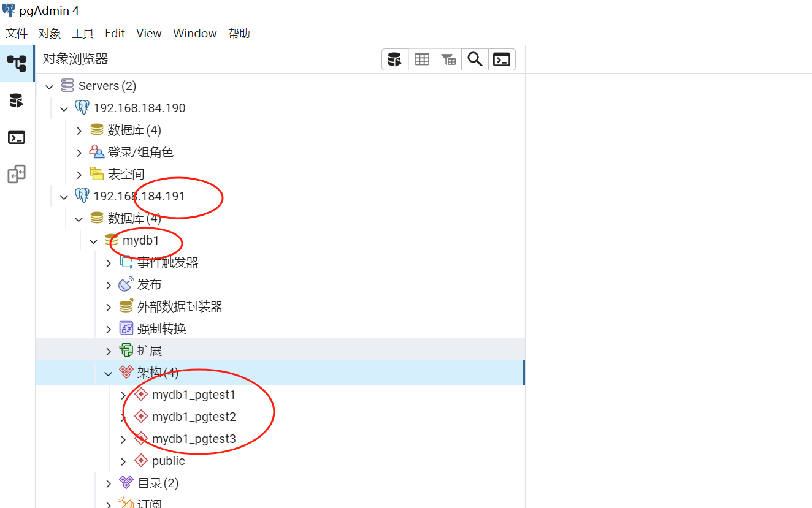812x508 pixels.
Task: Collapse the Servers (2) node
Action: point(50,86)
